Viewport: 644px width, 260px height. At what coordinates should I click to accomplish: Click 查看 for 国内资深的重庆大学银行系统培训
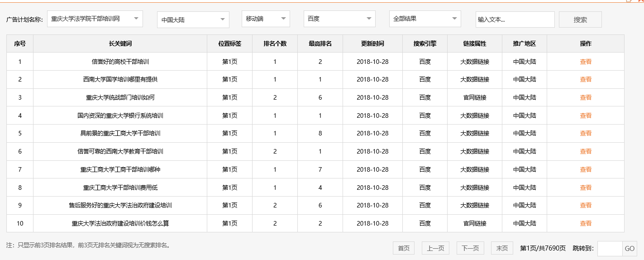point(586,116)
